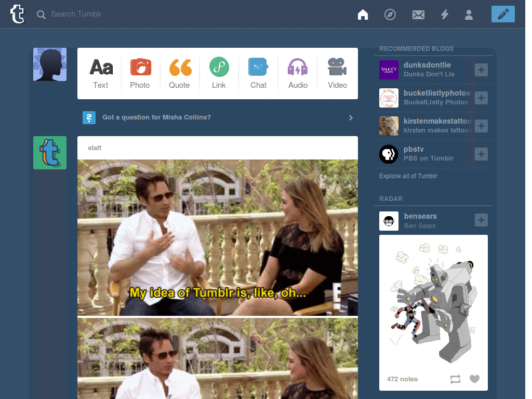Follow bensears with plus button
The image size is (532, 399).
[481, 220]
